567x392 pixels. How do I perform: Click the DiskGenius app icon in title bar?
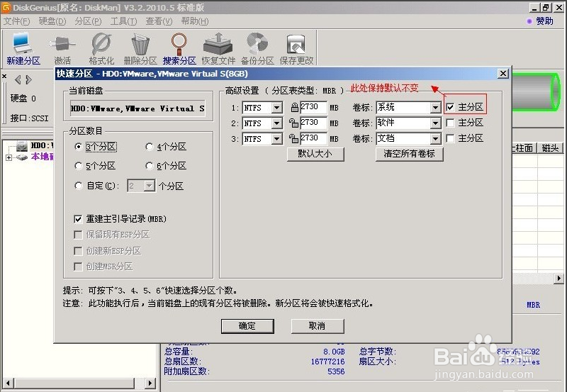point(6,7)
